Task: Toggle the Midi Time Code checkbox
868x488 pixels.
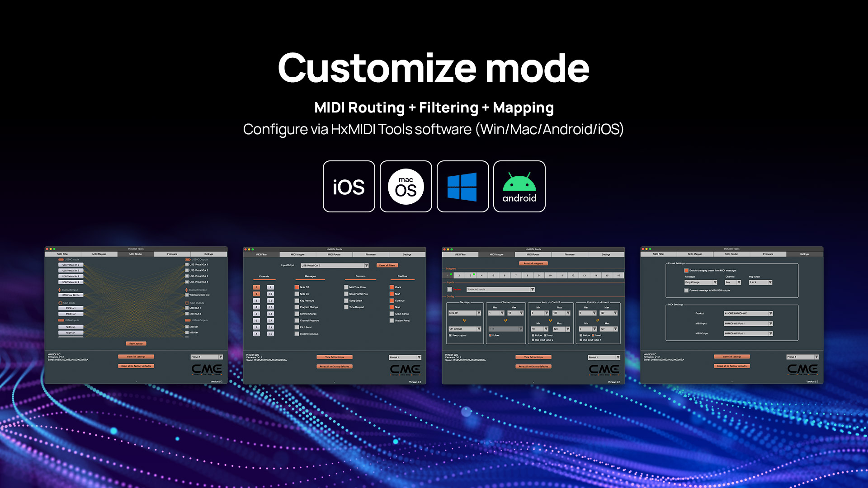Action: (x=346, y=287)
